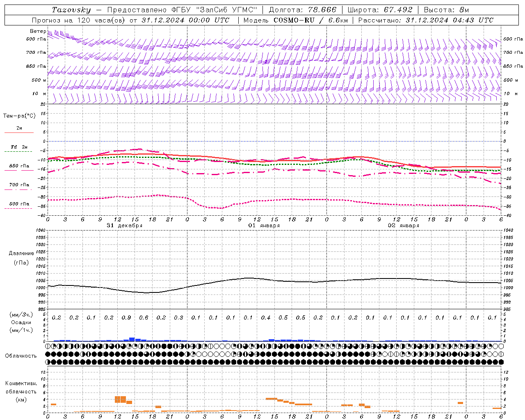Screen dimensions: 525x420
Task: Click the Ветер wind section label
Action: pyautogui.click(x=38, y=31)
